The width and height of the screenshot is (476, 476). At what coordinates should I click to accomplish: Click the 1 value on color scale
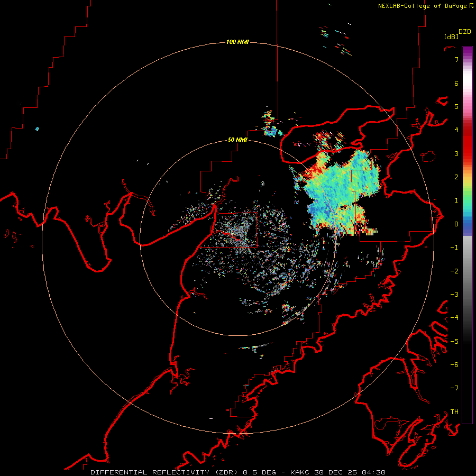coord(456,200)
